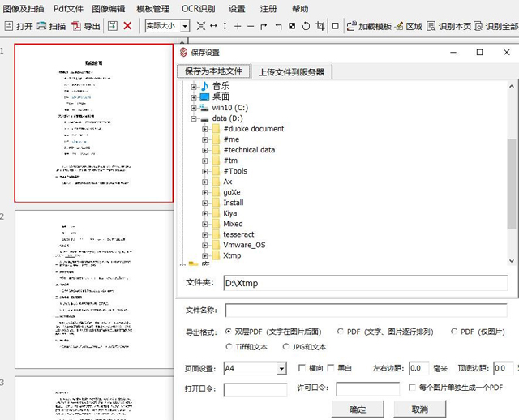Expand the Vmware_OS folder node
Screen dimensions: 519x420
point(205,245)
